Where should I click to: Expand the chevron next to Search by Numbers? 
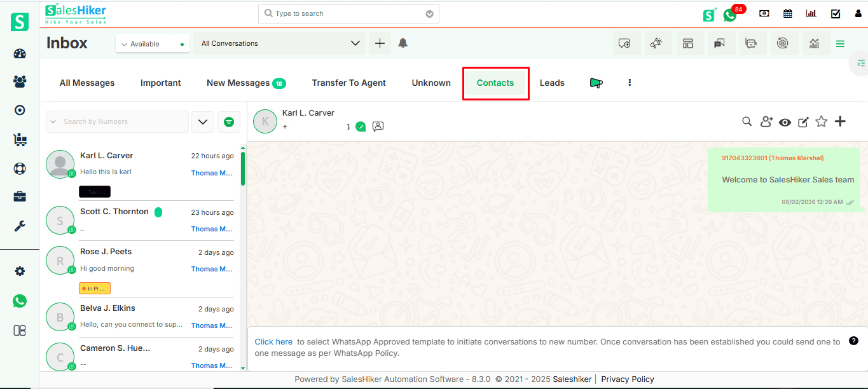(x=202, y=121)
